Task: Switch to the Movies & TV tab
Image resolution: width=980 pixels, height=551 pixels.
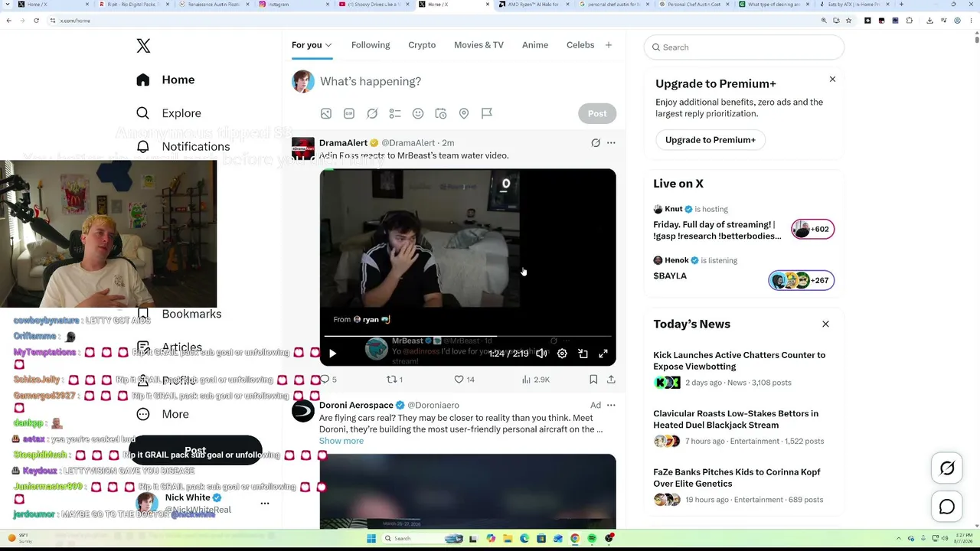Action: [479, 45]
